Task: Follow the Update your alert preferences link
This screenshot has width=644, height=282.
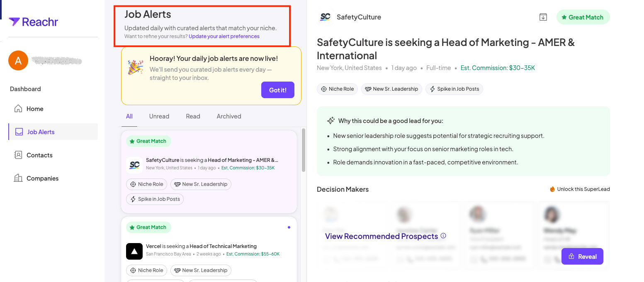Action: tap(224, 36)
